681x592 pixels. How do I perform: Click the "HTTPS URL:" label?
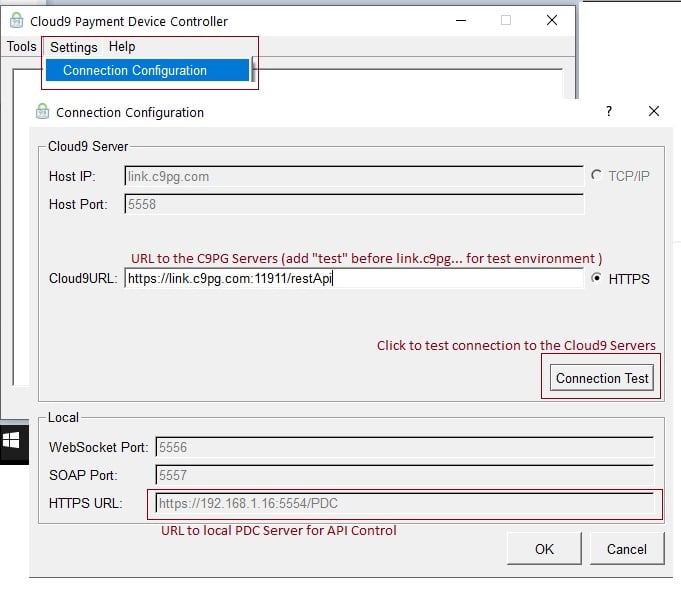(x=86, y=503)
